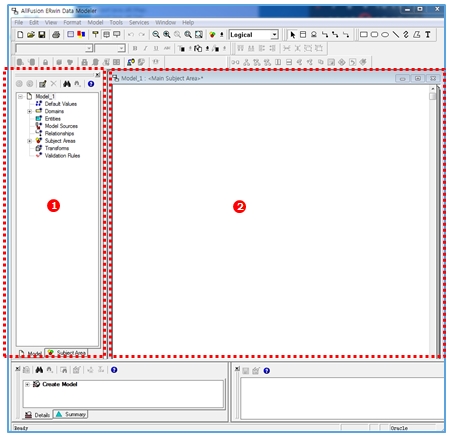Select Entities in the model tree
The width and height of the screenshot is (453, 438).
pos(53,119)
